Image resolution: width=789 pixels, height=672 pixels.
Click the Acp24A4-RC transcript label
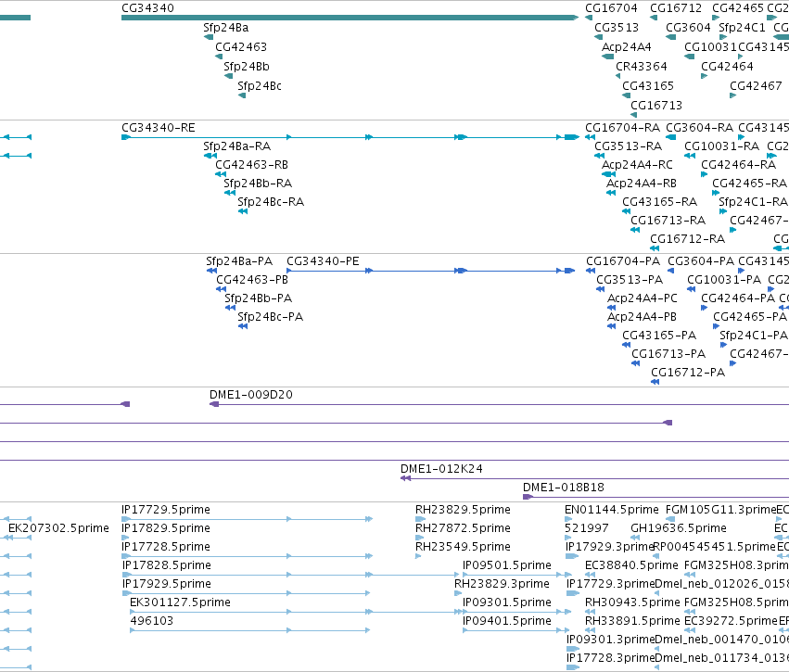637,166
